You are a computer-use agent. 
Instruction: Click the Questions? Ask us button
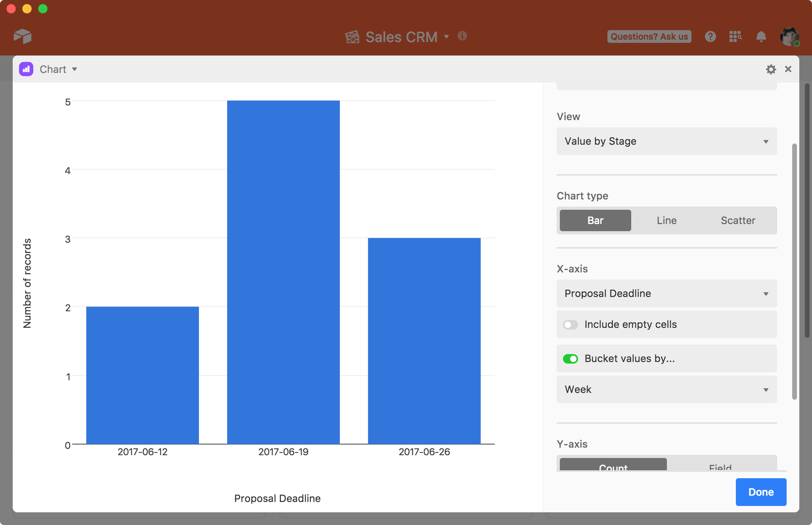click(x=649, y=36)
